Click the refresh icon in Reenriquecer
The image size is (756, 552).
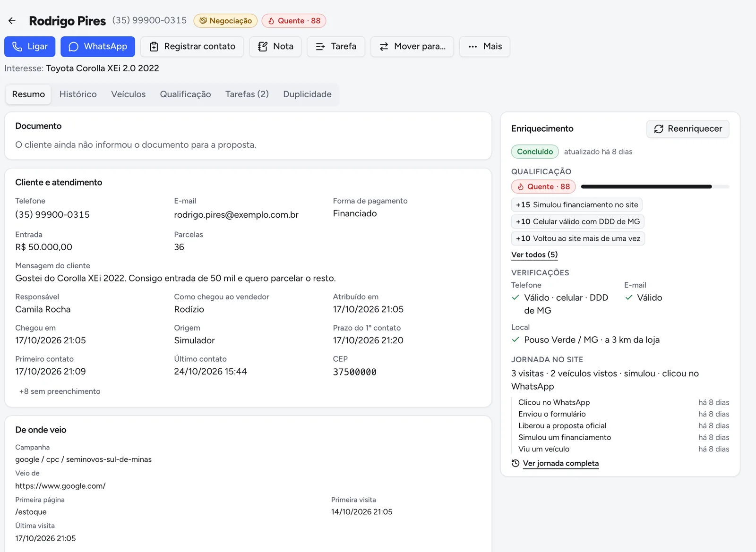click(x=659, y=129)
